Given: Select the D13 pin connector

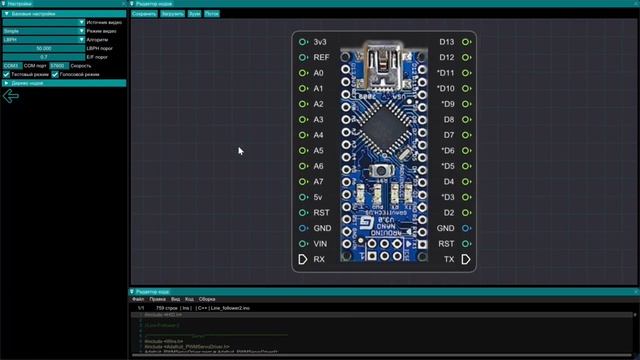Looking at the screenshot, I should point(466,42).
